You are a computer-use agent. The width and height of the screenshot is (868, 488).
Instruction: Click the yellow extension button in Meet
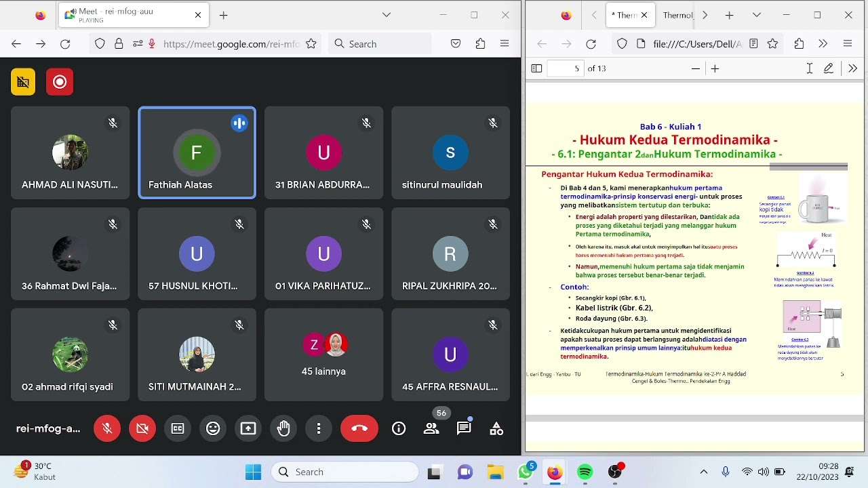23,82
